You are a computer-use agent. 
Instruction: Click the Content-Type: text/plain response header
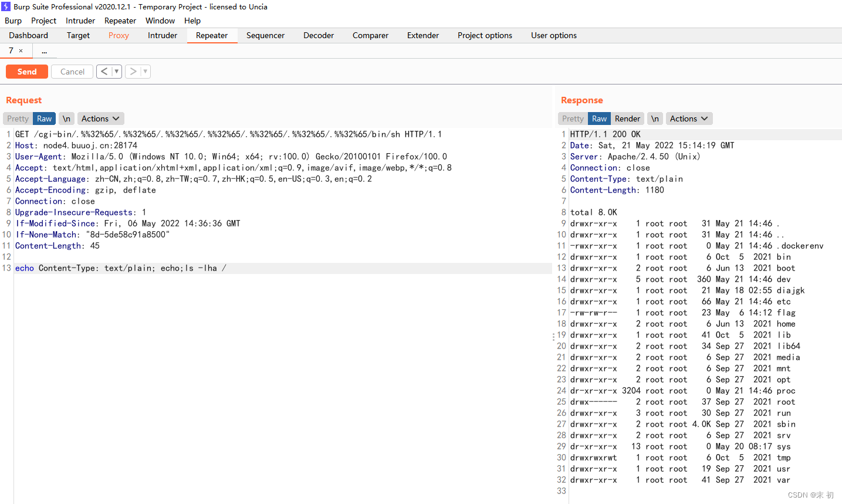point(627,179)
